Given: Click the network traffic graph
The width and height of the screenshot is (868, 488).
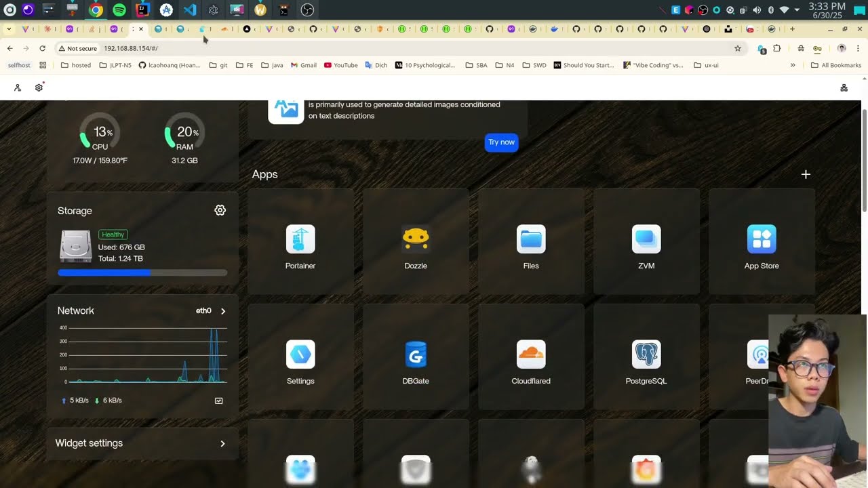Looking at the screenshot, I should click(142, 355).
